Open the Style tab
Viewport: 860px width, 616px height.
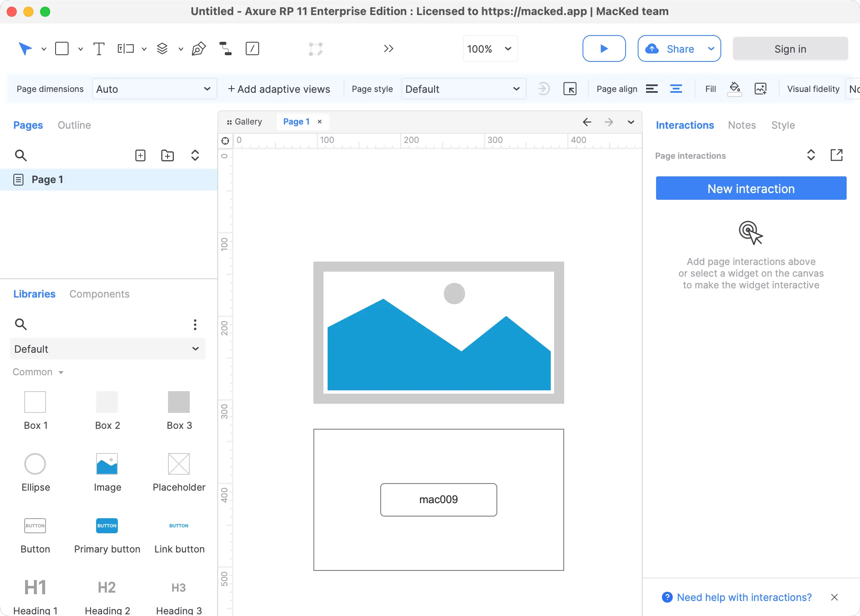pos(783,125)
